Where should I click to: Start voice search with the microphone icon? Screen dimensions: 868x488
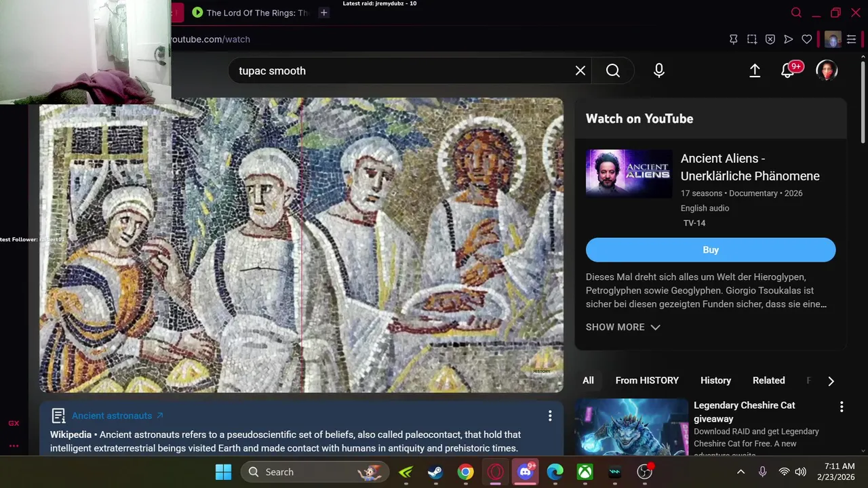click(659, 70)
